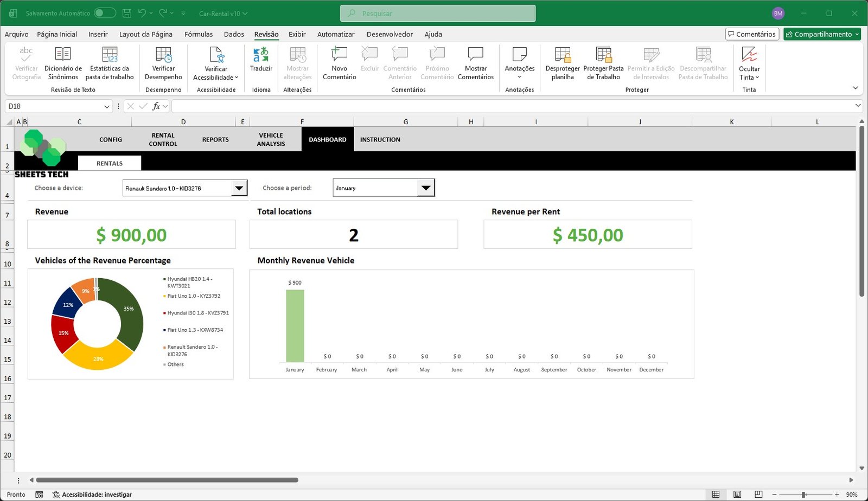Click the Compartilhamento button
The height and width of the screenshot is (501, 868).
click(x=822, y=34)
